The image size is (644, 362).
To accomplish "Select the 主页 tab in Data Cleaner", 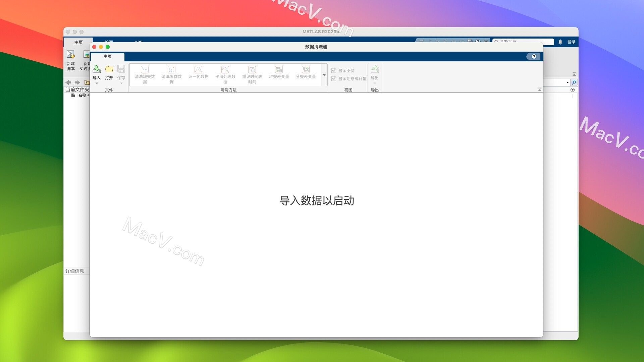I will (x=108, y=57).
